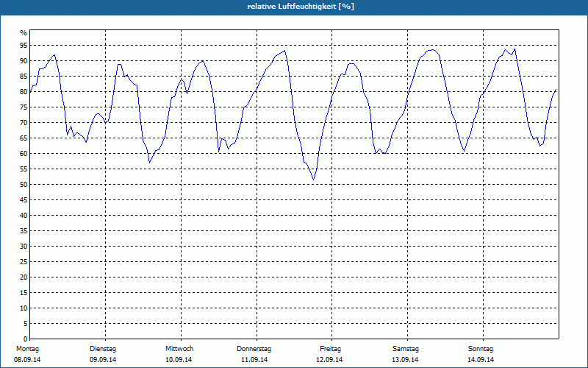This screenshot has height=368, width=588.
Task: Click the '65' y-axis value
Action: click(x=24, y=138)
